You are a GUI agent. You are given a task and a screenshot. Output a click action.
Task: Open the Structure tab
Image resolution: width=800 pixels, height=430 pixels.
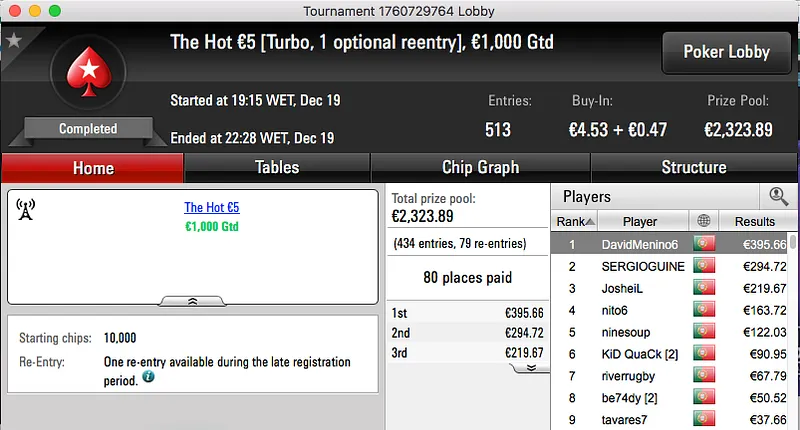[693, 168]
